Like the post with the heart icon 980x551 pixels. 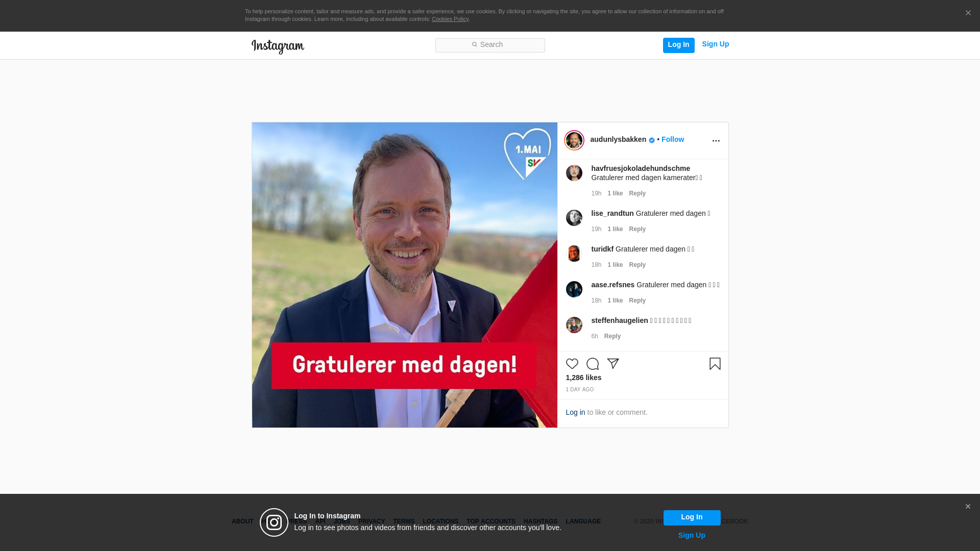click(572, 364)
